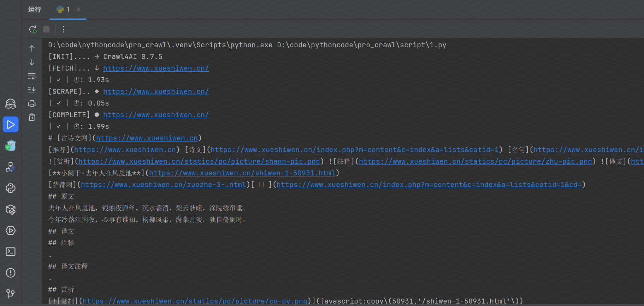Click the '## 译文' heading line

point(61,231)
